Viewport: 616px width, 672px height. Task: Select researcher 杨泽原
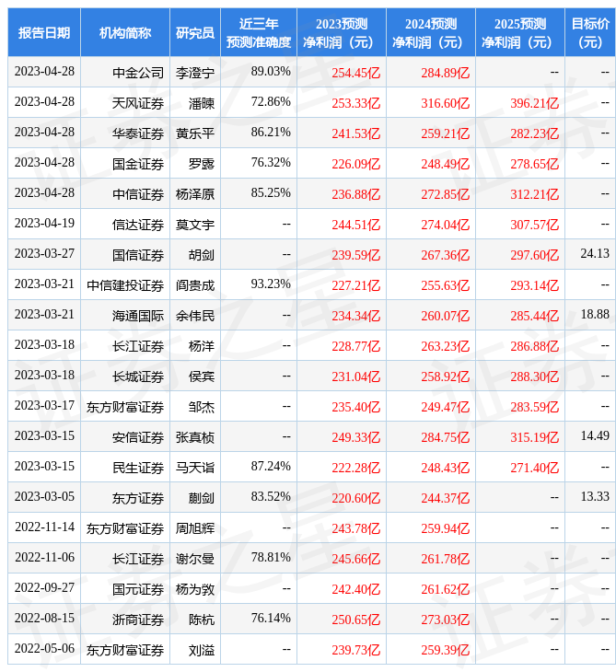pos(195,194)
